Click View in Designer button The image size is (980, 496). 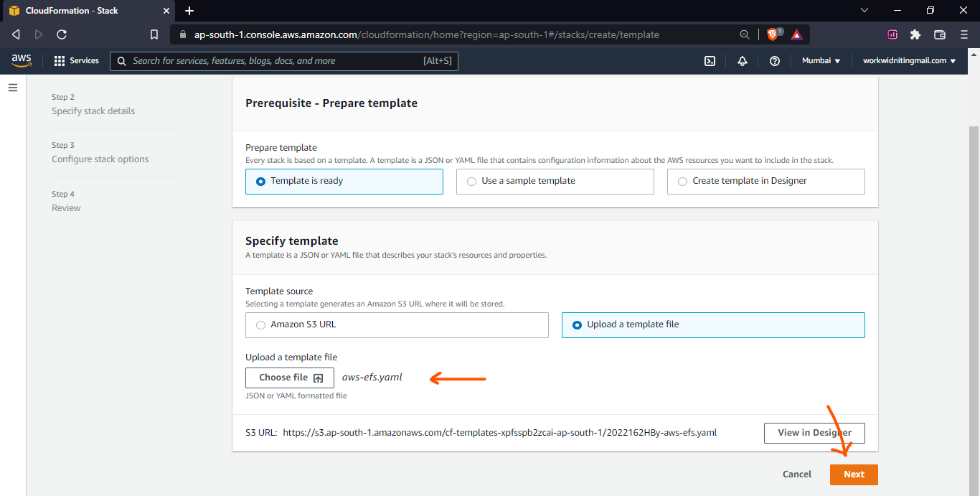pyautogui.click(x=814, y=433)
